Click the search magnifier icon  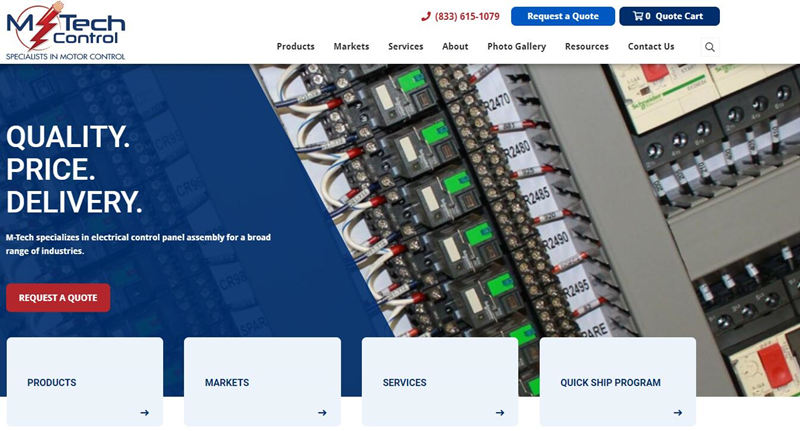point(710,47)
